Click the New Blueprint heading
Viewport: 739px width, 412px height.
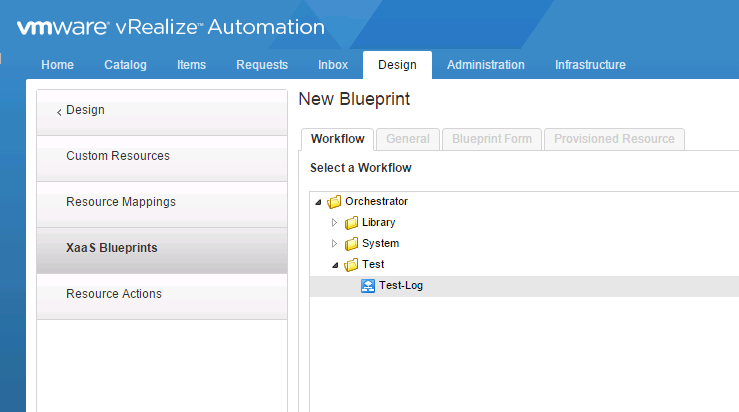pyautogui.click(x=354, y=99)
